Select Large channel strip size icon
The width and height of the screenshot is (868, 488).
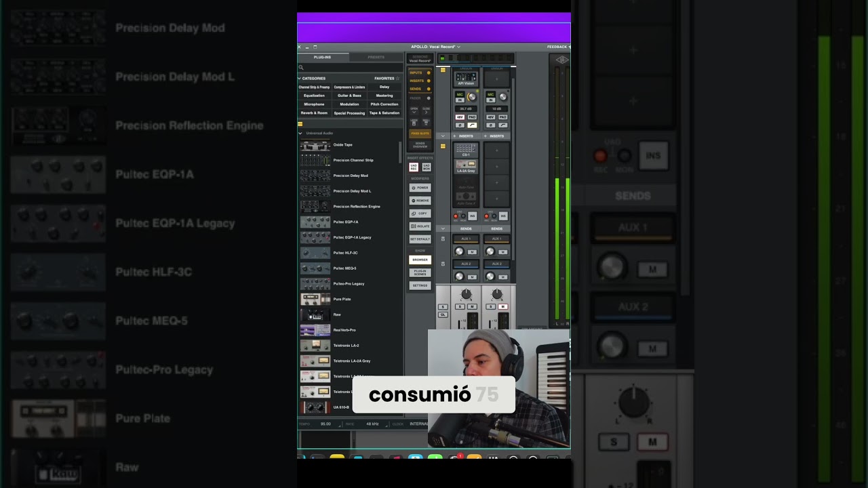[x=414, y=122]
